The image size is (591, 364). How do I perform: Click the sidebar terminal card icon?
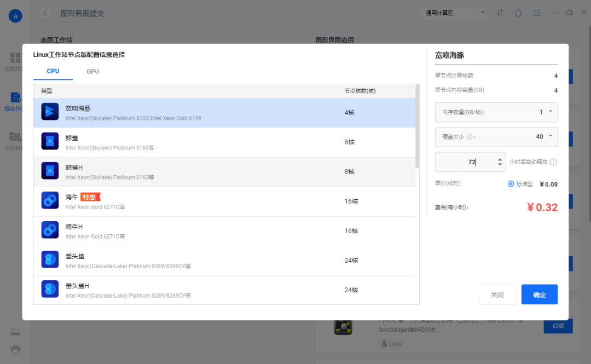15,332
